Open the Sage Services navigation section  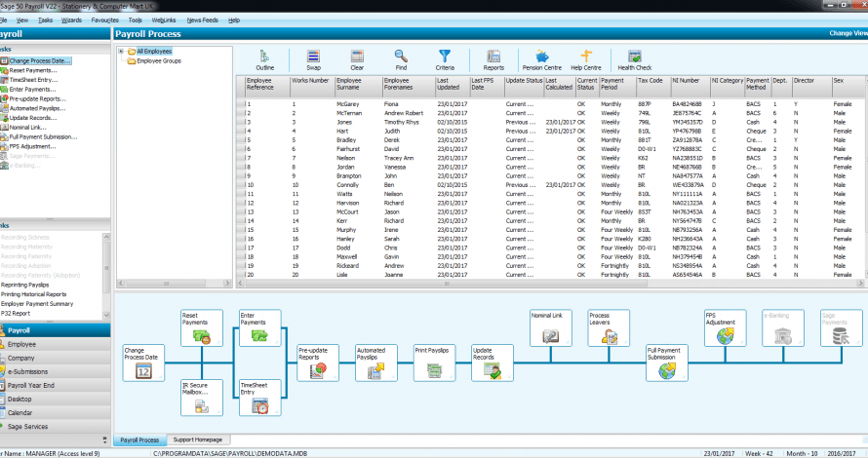55,427
